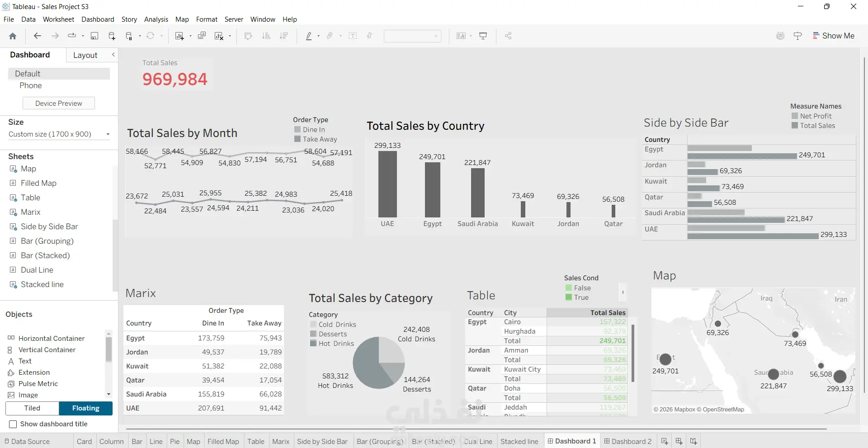Viewport: 868px width, 448px height.
Task: Click the new dashboard tab icon
Action: (679, 441)
